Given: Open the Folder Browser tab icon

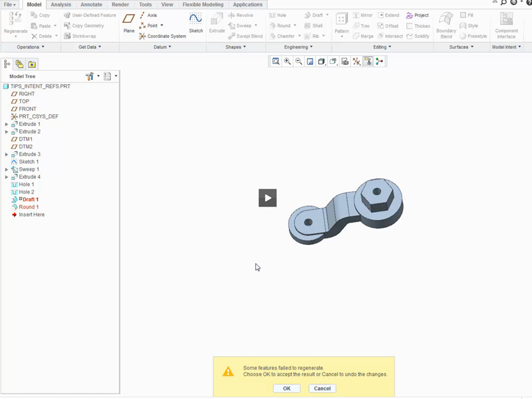Looking at the screenshot, I should [x=19, y=64].
